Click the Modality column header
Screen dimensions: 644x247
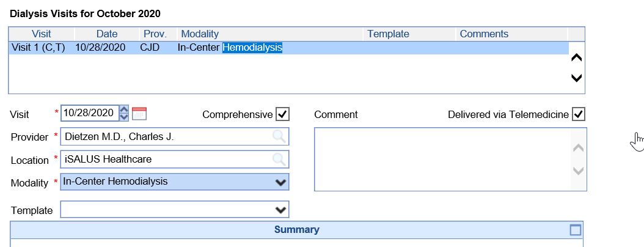click(x=200, y=34)
